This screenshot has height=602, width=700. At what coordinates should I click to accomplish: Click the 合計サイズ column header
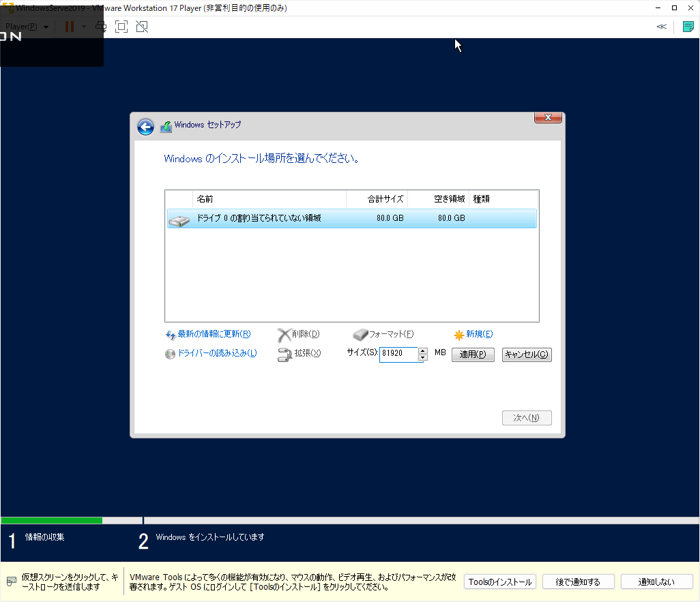coord(377,199)
